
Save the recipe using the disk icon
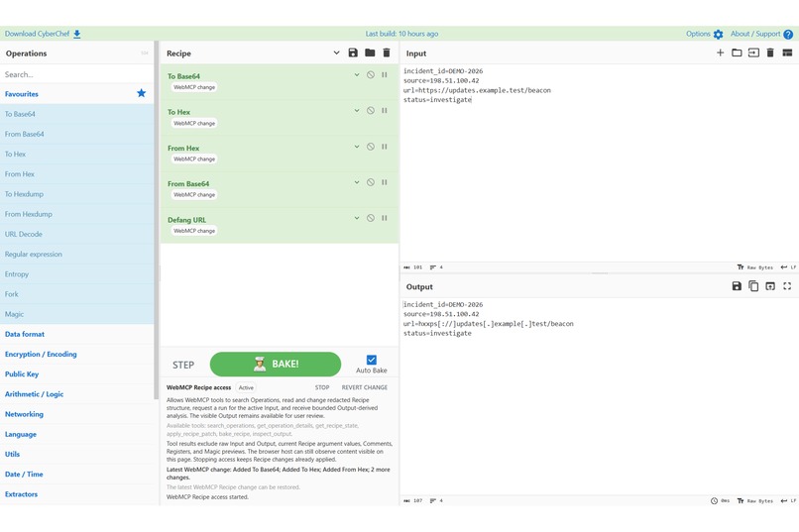pyautogui.click(x=353, y=53)
